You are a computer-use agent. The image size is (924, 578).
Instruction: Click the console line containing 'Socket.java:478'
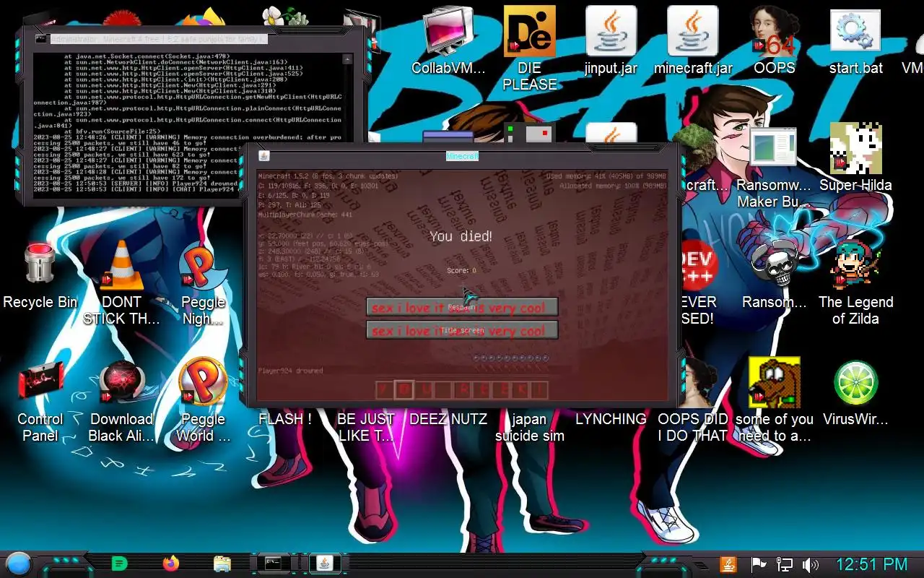147,56
